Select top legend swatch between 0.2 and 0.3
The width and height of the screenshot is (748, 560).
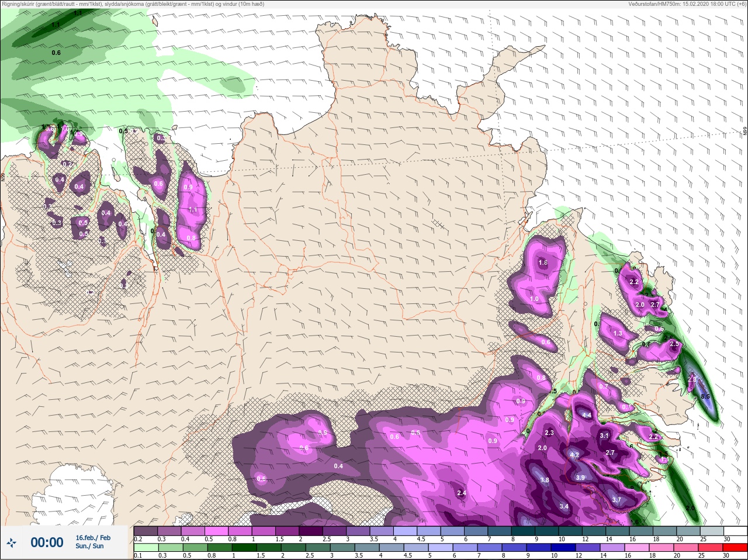[146, 531]
